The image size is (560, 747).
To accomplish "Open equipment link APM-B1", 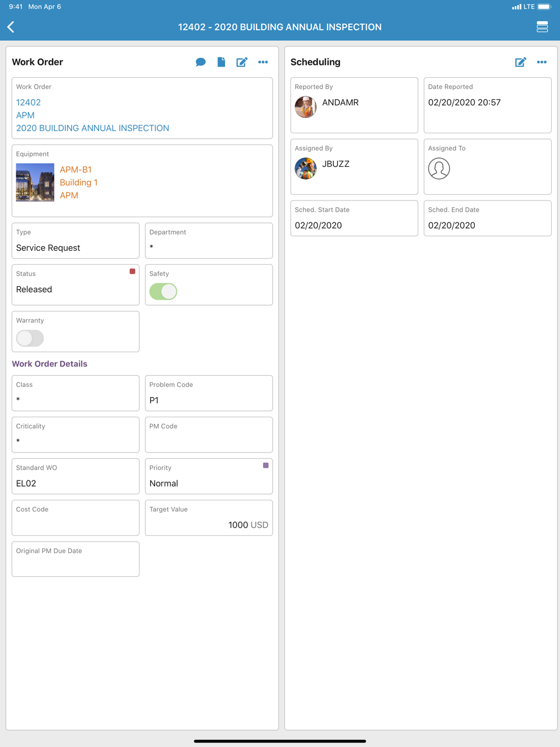I will pyautogui.click(x=76, y=170).
